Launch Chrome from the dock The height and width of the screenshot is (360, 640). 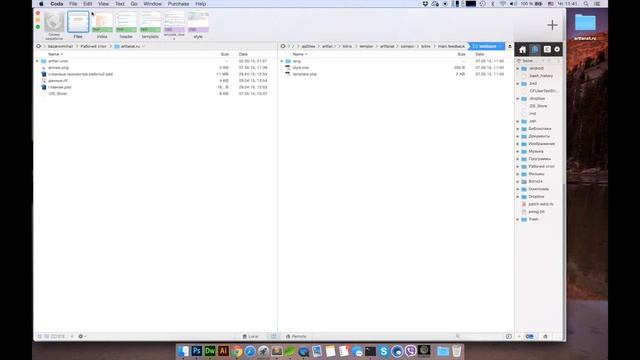click(237, 351)
